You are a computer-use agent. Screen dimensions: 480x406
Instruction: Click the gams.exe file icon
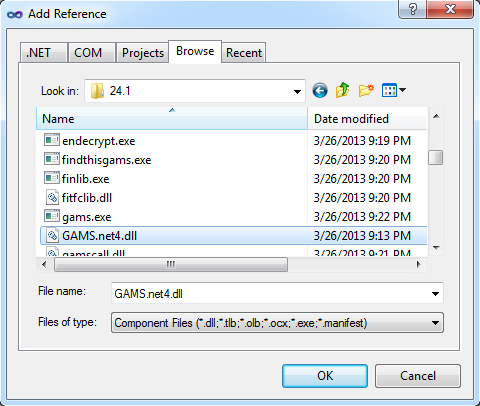pyautogui.click(x=52, y=216)
